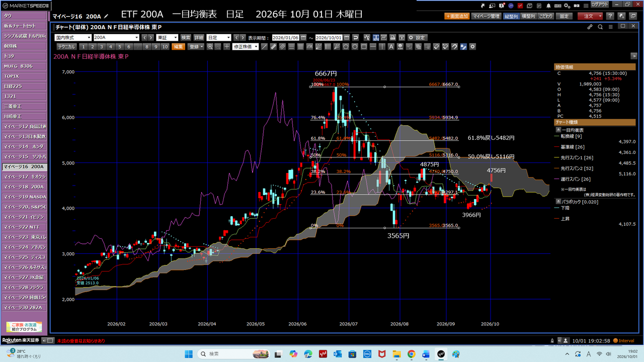The height and width of the screenshot is (362, 644).
Task: Select the Fibonacci fan drawing tool
Action: pos(318,47)
